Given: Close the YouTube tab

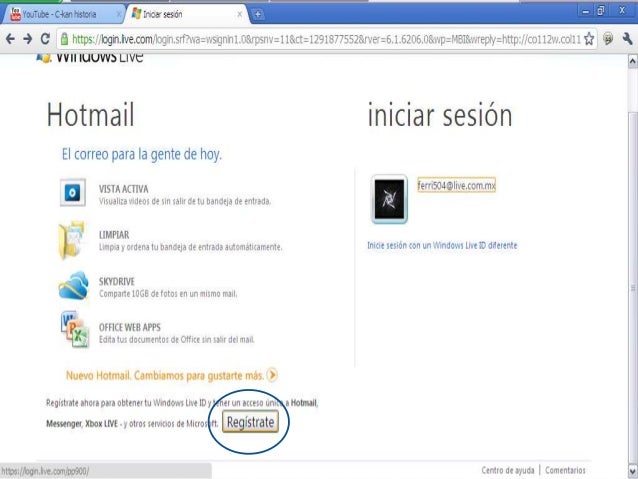Looking at the screenshot, I should tap(118, 15).
